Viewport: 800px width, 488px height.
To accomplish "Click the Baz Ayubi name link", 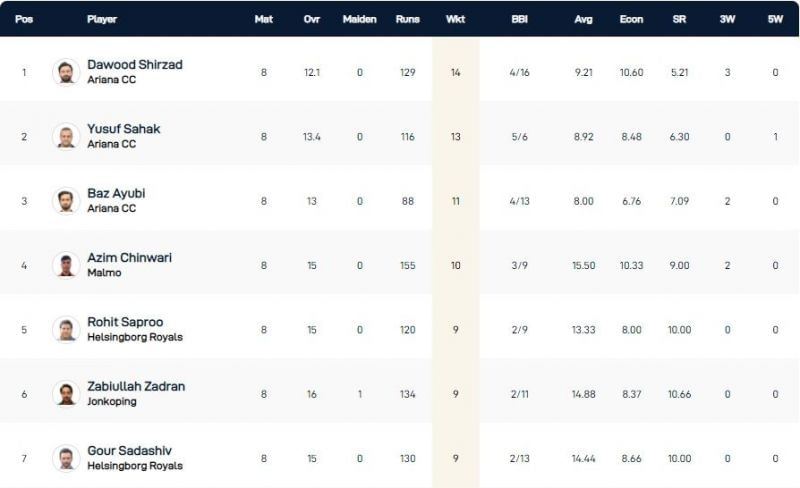I will coord(116,193).
